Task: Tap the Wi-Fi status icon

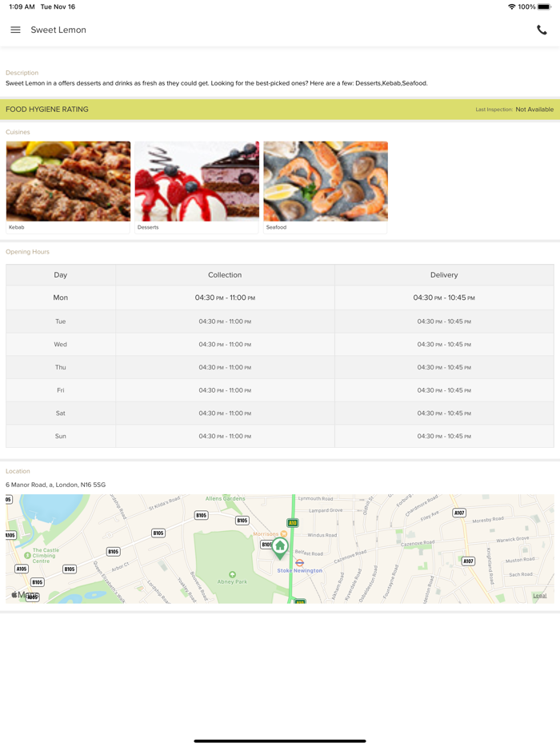Action: 511,6
